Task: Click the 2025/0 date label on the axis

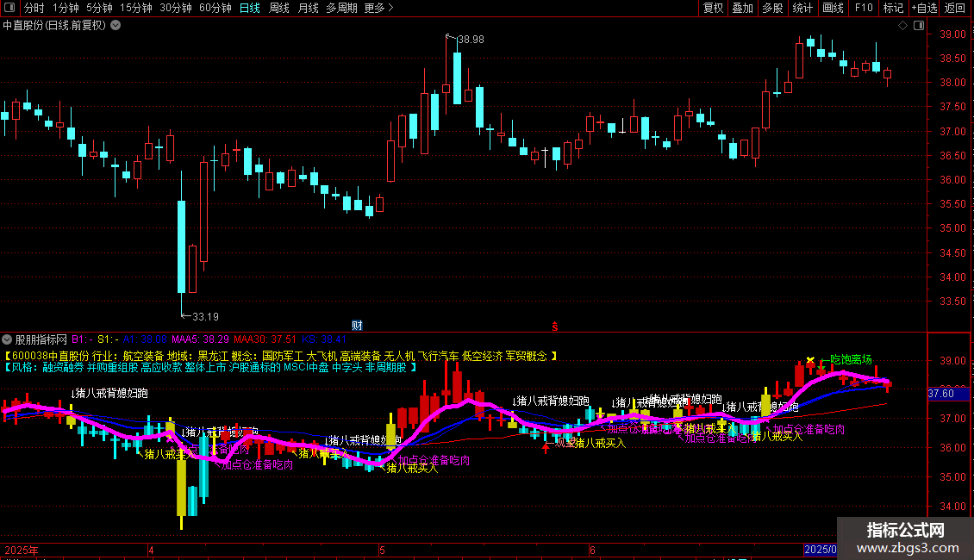Action: (x=820, y=550)
